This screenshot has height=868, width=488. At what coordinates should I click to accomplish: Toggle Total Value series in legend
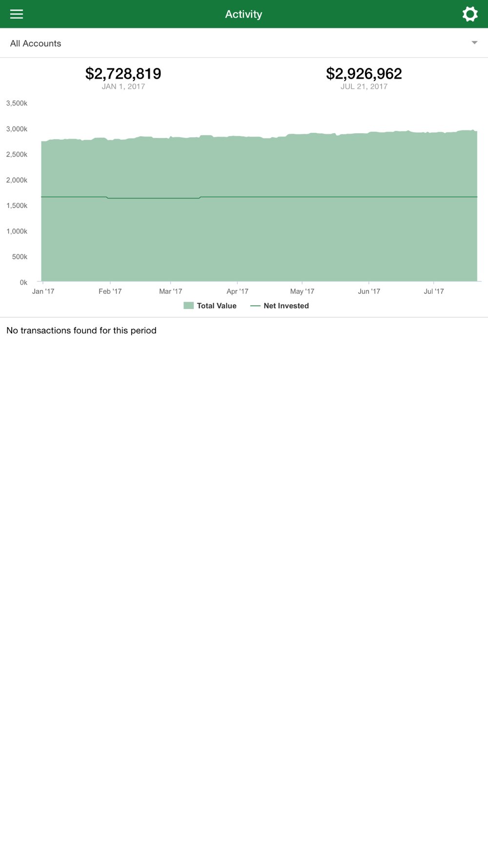point(210,306)
